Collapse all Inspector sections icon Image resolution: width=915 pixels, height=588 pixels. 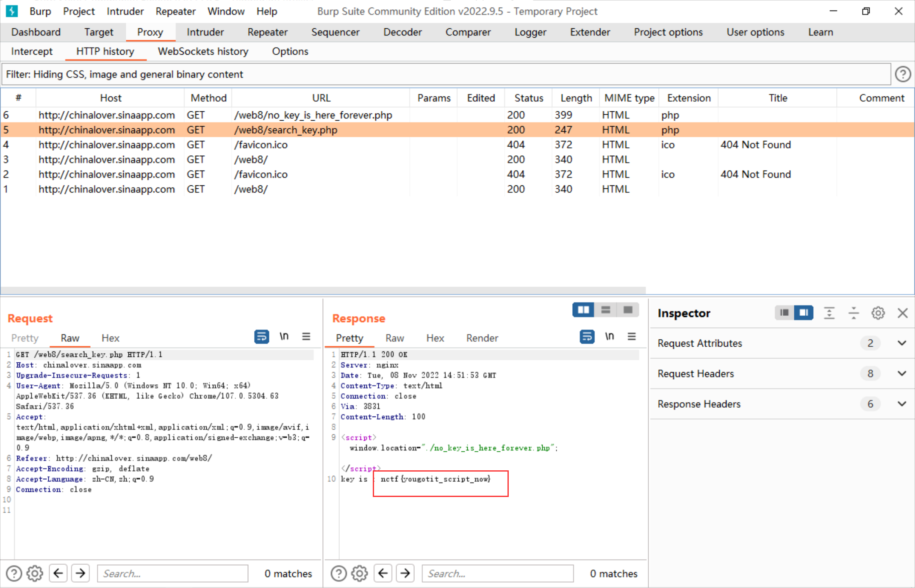click(853, 313)
